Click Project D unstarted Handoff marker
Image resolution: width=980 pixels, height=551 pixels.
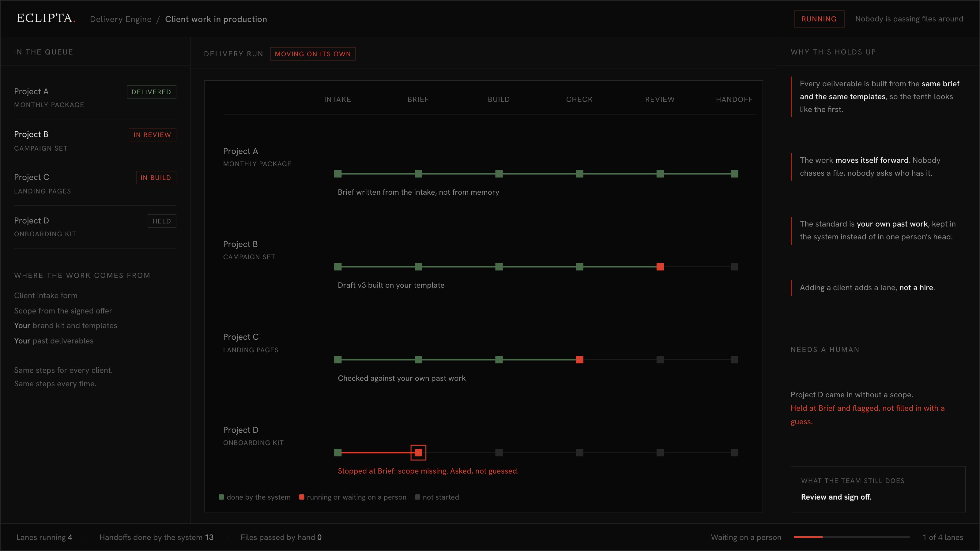tap(735, 452)
